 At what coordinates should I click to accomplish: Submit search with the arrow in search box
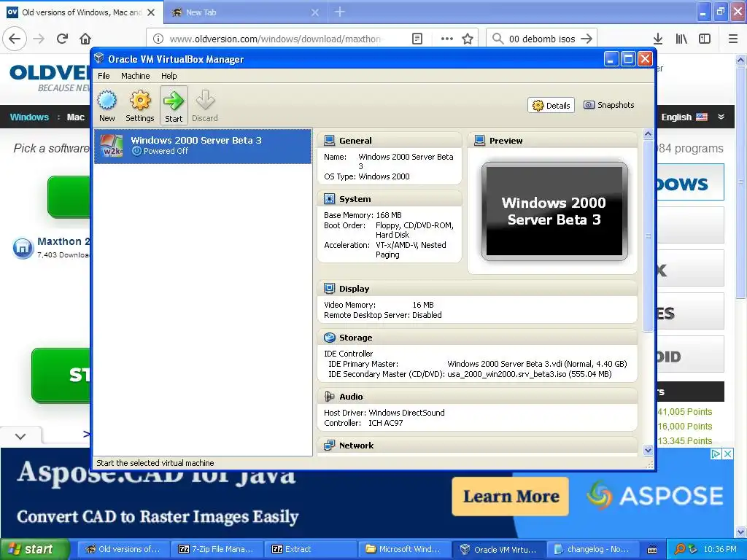587,39
